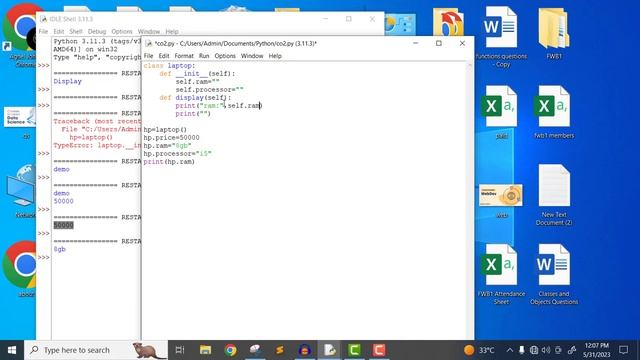The image size is (640, 360).
Task: Open the network tray icon
Action: coord(534,350)
